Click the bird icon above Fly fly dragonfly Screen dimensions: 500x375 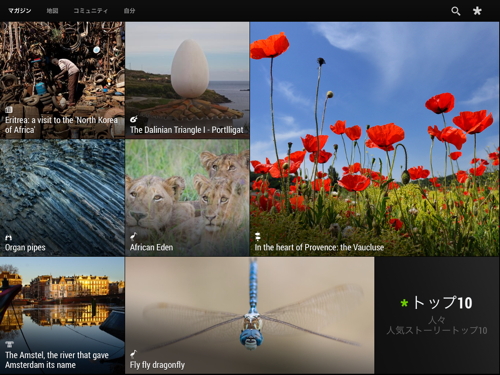133,354
